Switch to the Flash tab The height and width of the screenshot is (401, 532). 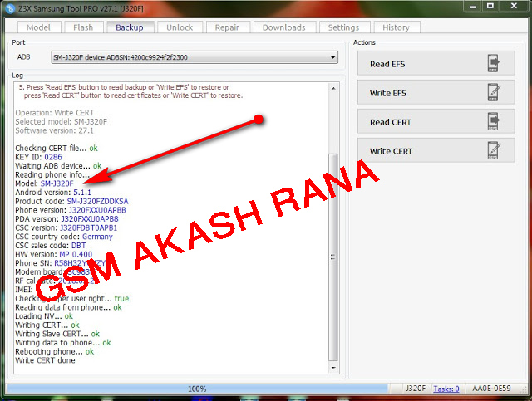point(83,27)
